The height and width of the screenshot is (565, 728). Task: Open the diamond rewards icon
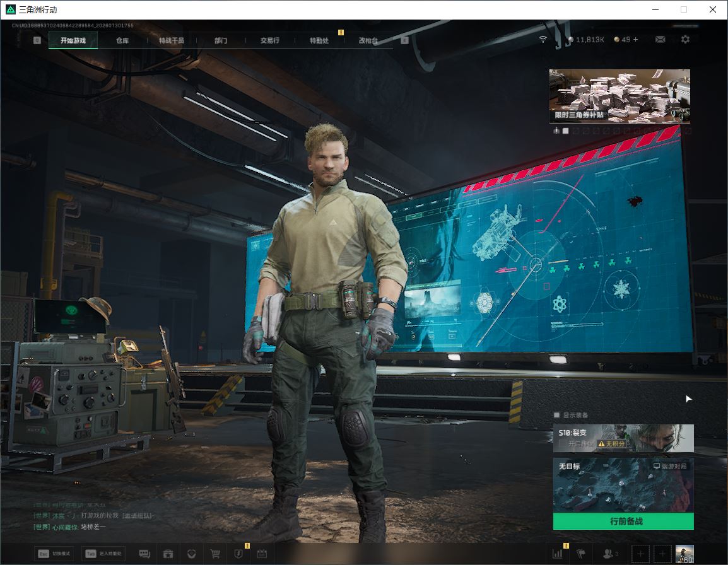(x=191, y=554)
